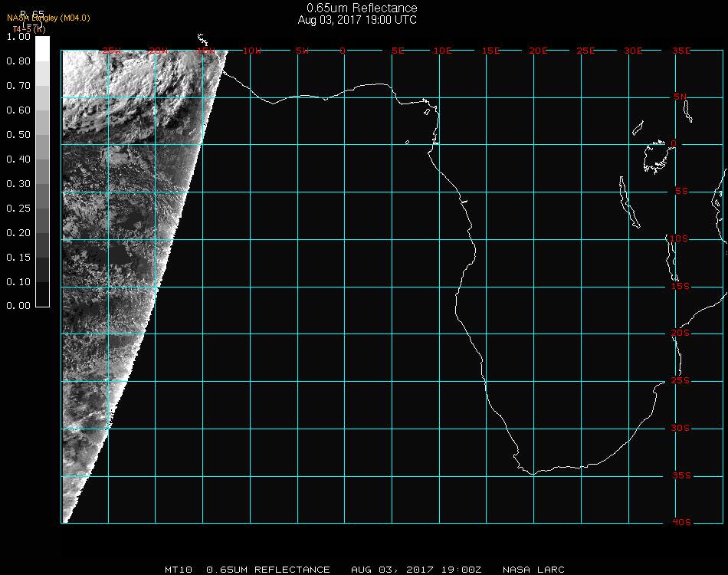
Task: Click the 30E longitude label
Action: pyautogui.click(x=633, y=51)
